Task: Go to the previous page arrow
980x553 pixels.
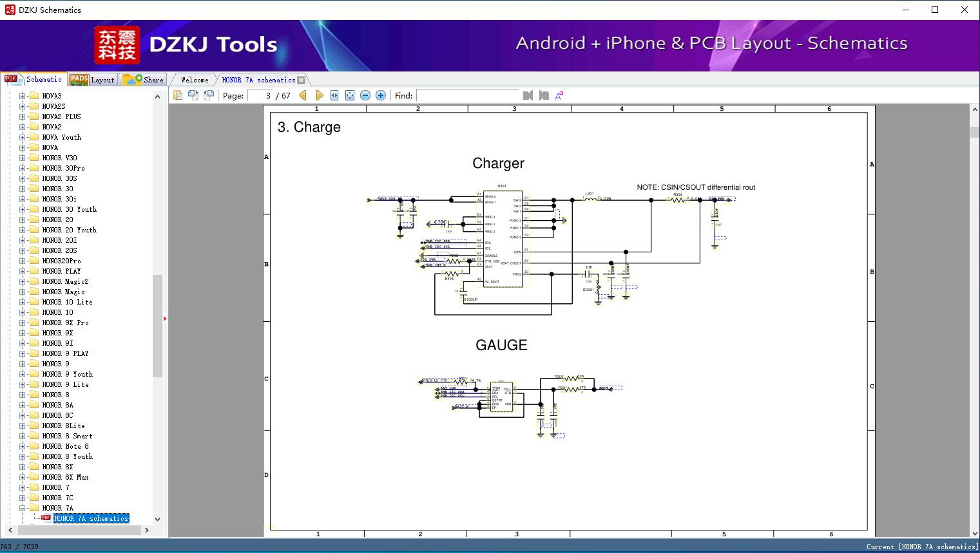Action: coord(303,95)
